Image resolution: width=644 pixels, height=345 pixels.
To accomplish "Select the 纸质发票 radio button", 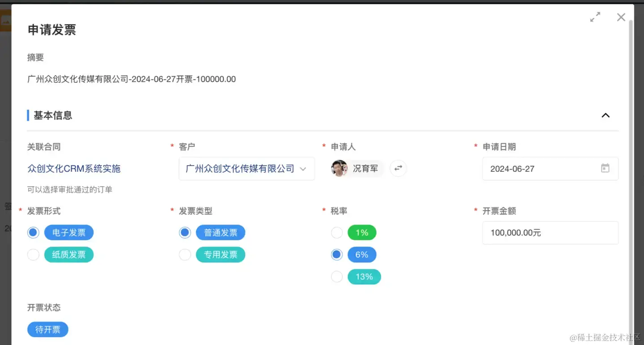I will [34, 255].
